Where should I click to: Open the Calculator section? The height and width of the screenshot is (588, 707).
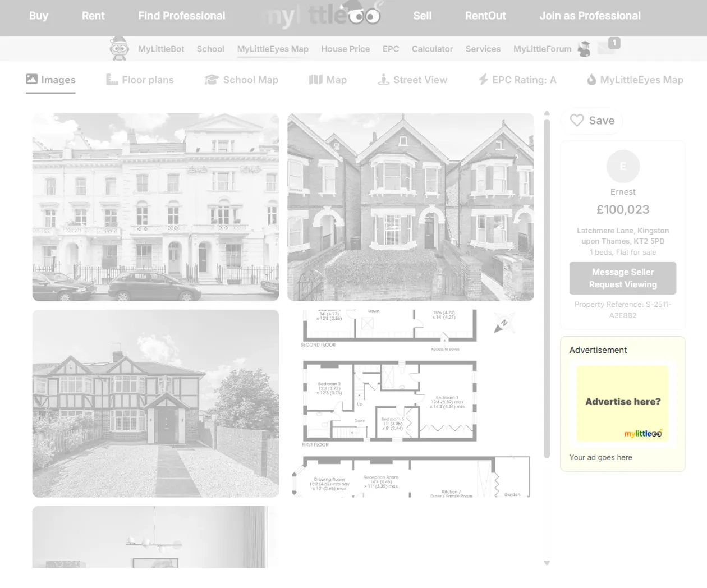tap(432, 49)
